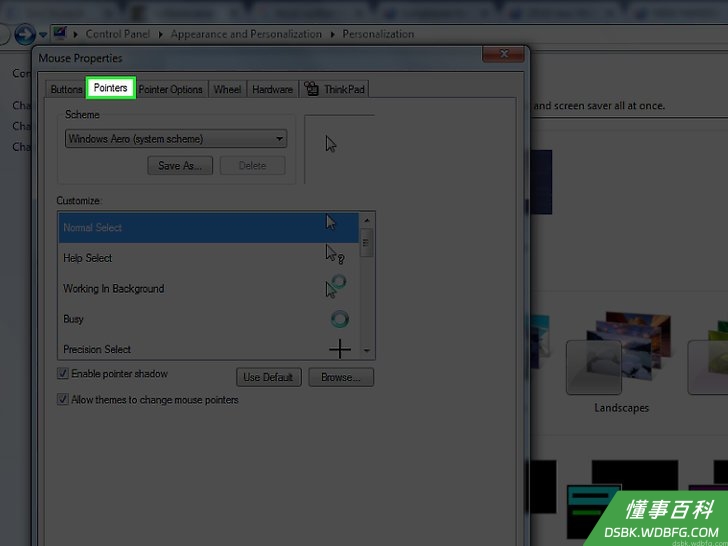Screen dimensions: 728x546
Task: Click the Working In Background cursor icon
Action: pos(336,286)
